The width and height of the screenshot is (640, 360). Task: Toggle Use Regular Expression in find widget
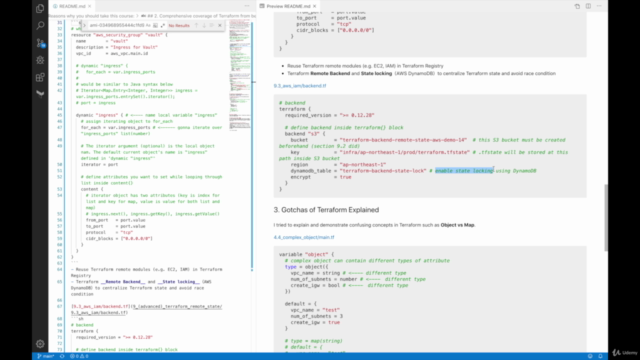coord(162,25)
